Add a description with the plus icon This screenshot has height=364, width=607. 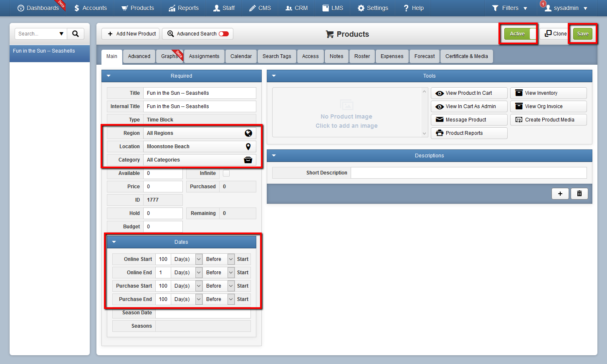[560, 194]
